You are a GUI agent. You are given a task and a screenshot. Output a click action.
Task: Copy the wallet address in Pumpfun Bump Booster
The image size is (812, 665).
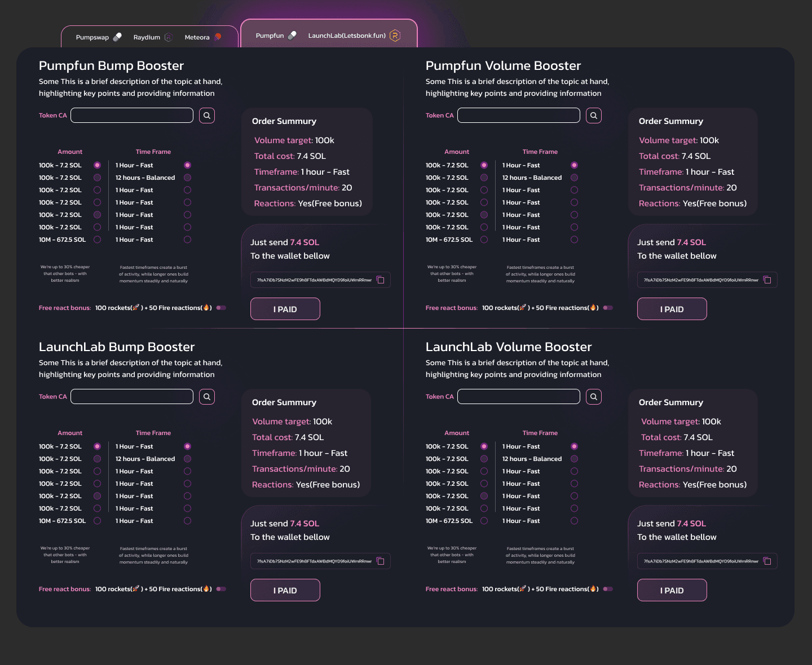(x=381, y=280)
